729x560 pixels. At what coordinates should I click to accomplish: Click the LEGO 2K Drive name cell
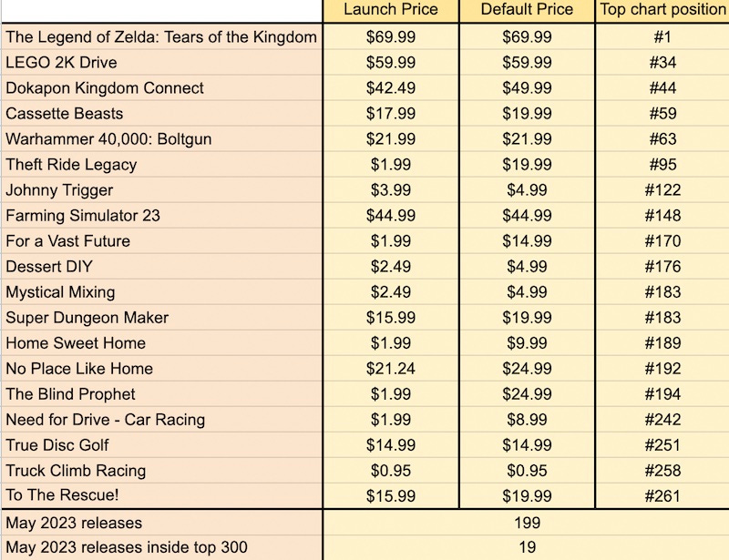click(x=161, y=62)
